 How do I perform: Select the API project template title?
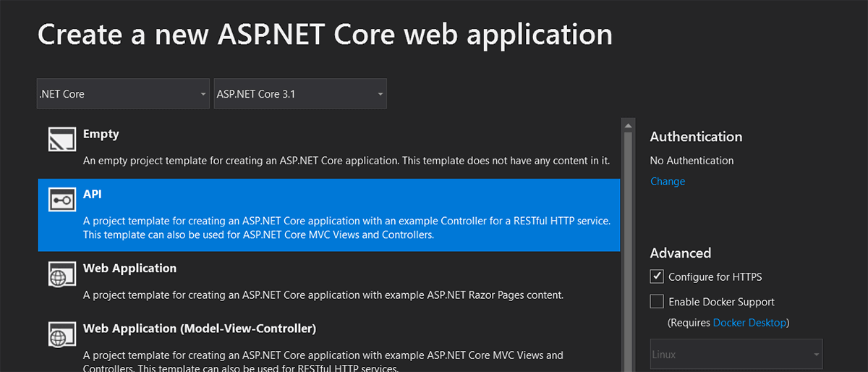point(93,195)
